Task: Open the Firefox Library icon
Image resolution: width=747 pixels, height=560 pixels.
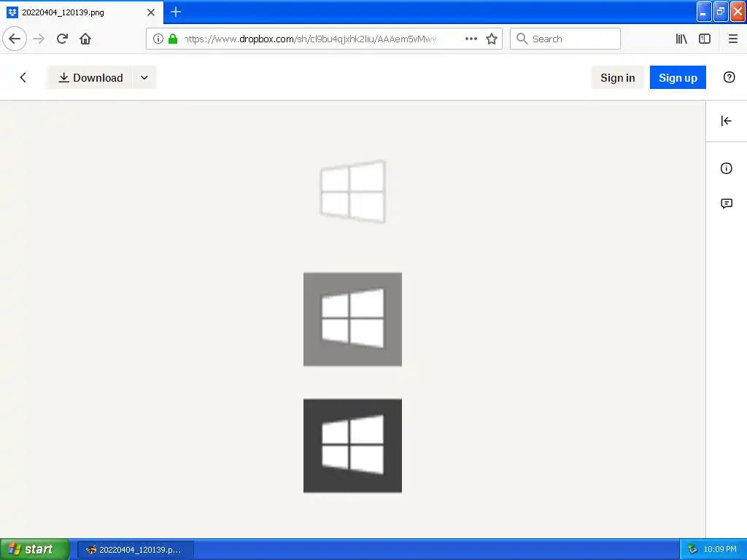Action: [681, 39]
